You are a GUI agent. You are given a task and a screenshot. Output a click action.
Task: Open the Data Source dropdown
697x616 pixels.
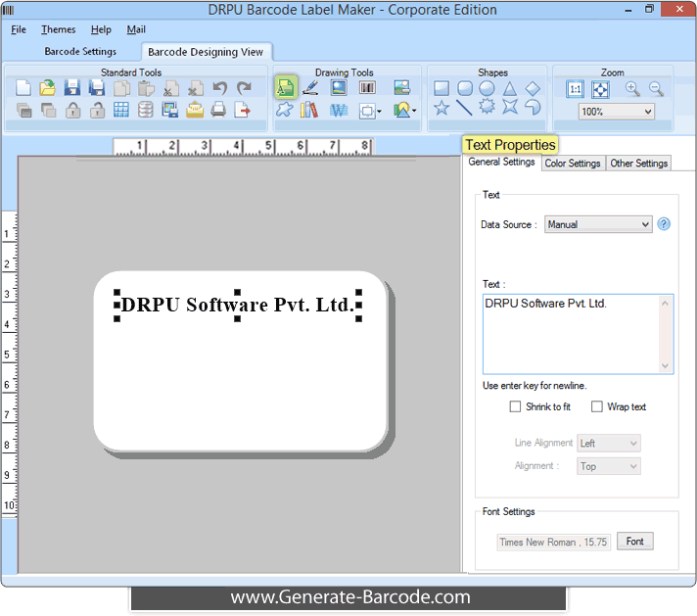click(598, 224)
